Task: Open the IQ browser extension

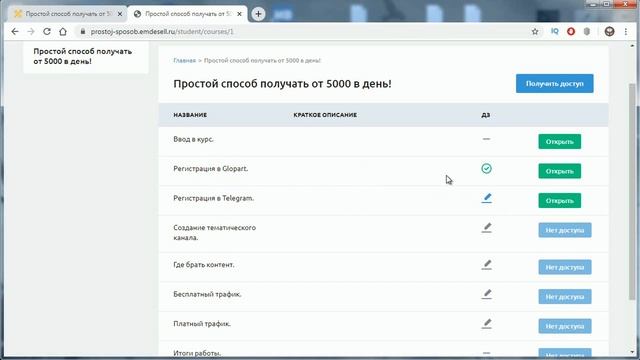Action: 554,31
